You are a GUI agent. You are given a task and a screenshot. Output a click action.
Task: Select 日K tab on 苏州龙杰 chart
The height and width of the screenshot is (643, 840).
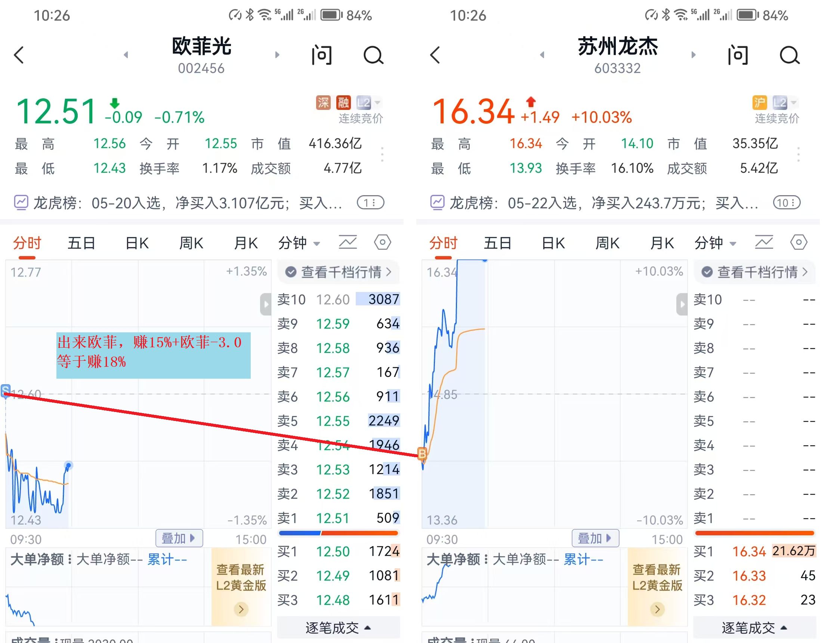pos(553,243)
